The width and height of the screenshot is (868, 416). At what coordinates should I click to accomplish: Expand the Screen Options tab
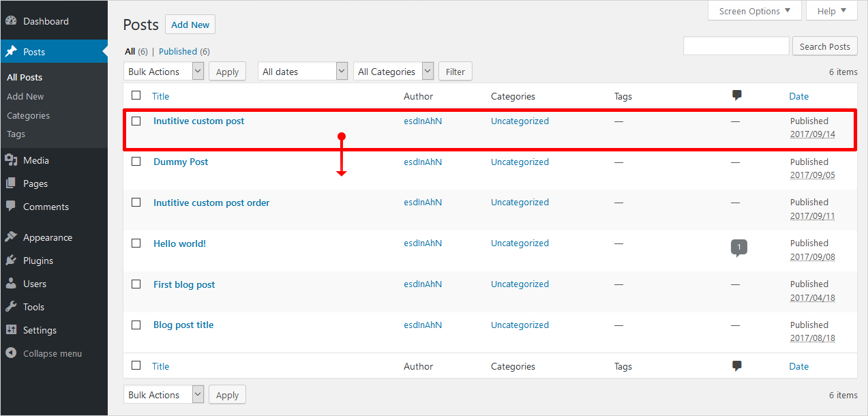tap(754, 11)
